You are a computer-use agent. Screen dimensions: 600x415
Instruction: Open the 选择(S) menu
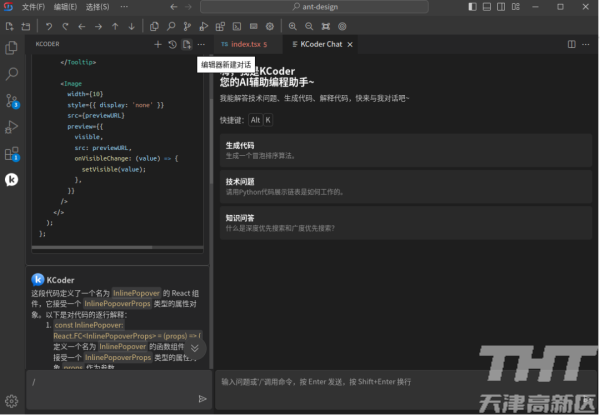[97, 7]
